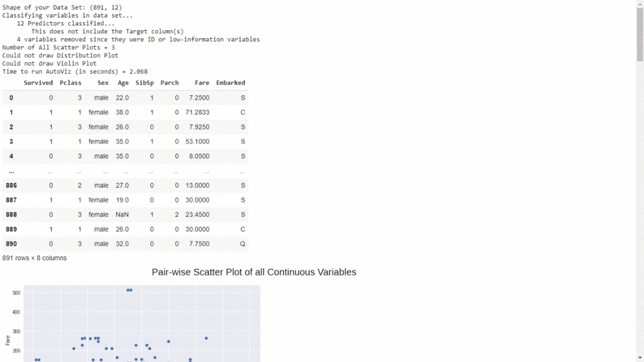
Task: Click the Age column header
Action: (x=122, y=83)
